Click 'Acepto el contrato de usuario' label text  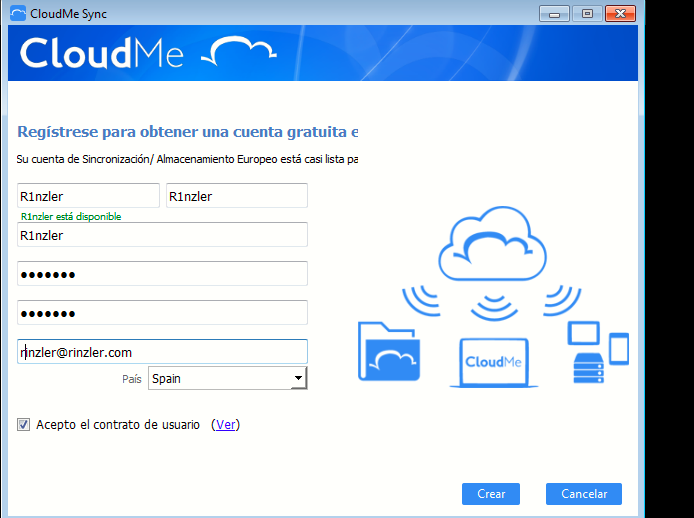pos(118,425)
